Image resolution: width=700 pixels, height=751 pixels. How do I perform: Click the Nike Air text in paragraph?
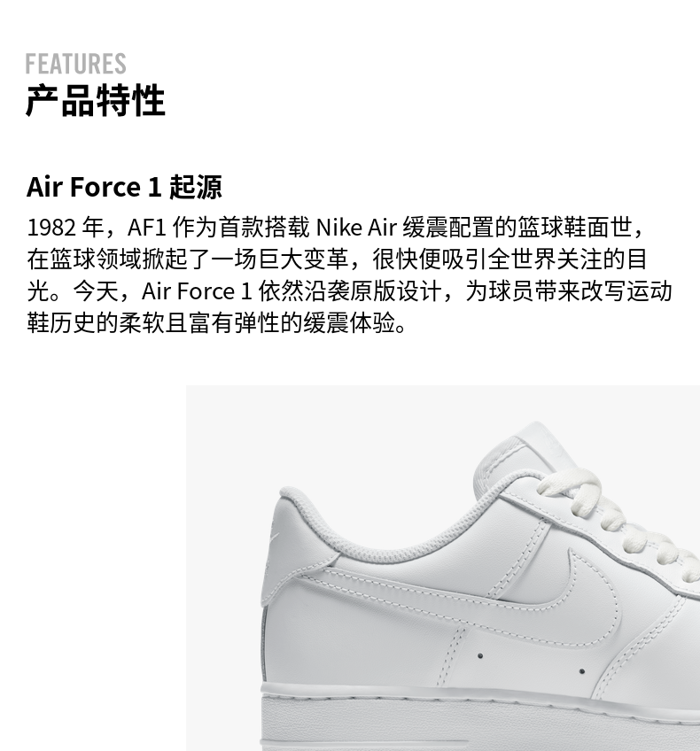point(356,227)
